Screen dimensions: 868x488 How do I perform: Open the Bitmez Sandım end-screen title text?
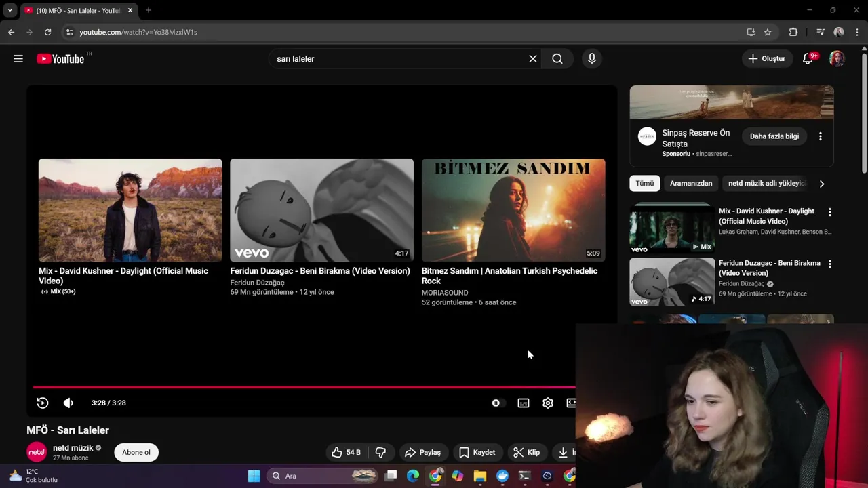509,276
